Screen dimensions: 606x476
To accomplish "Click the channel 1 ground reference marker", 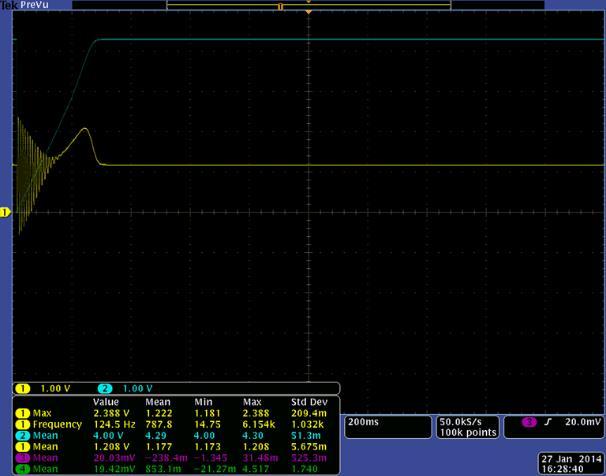I will tap(5, 212).
